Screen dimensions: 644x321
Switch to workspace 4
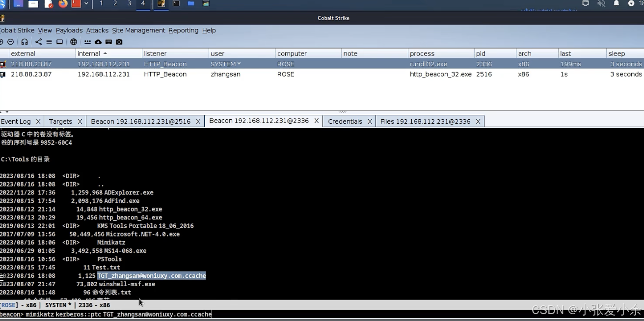pos(143,4)
